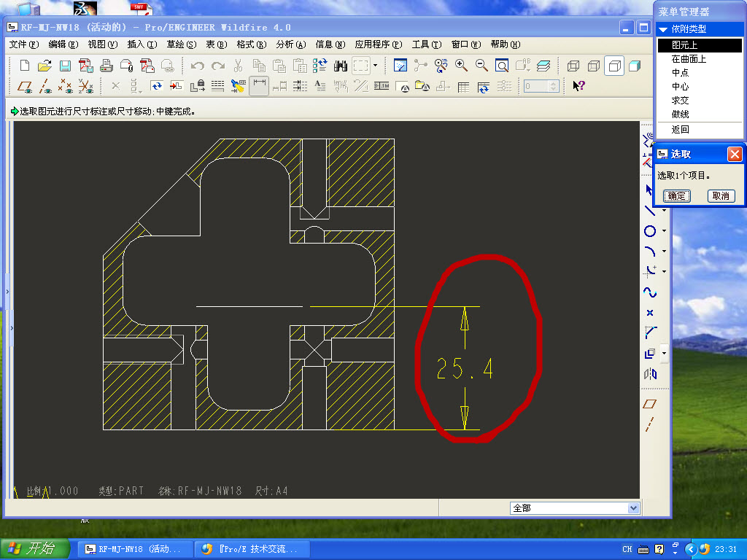The image size is (747, 560).
Task: Open the 视图(V) menu
Action: 102,44
